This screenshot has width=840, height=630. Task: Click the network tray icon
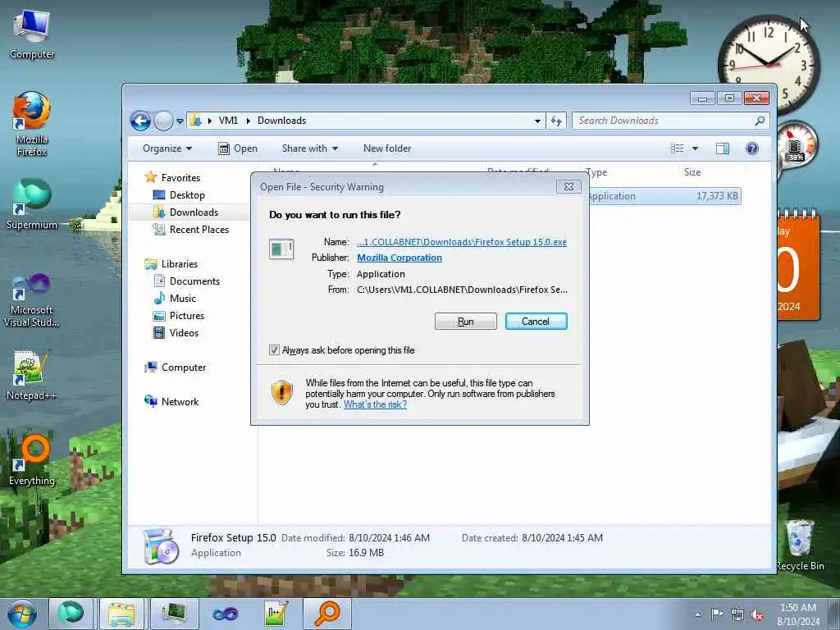point(737,614)
